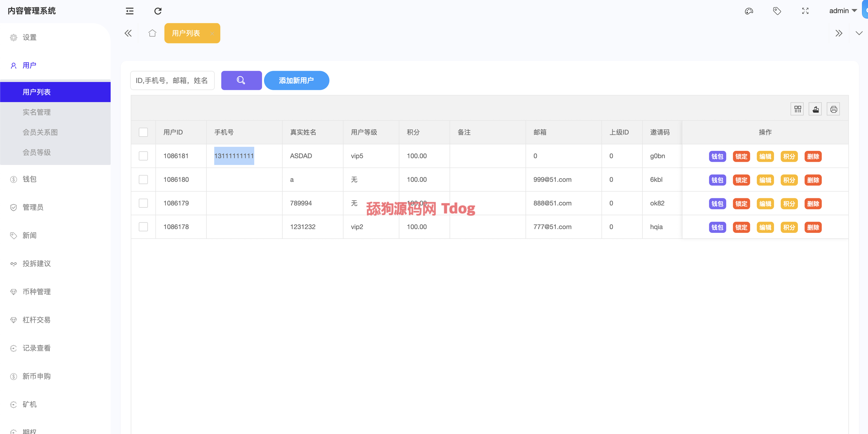The image size is (868, 434).
Task: Go to home tab icon
Action: [152, 33]
